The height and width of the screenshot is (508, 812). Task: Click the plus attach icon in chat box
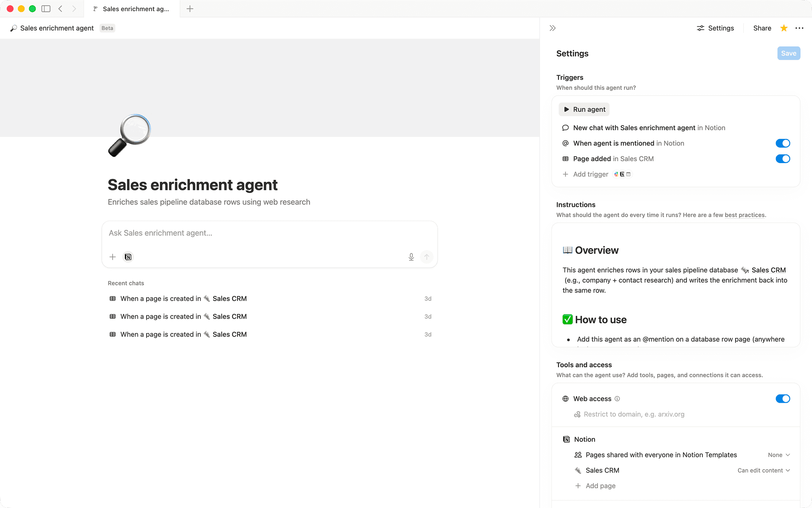[113, 257]
